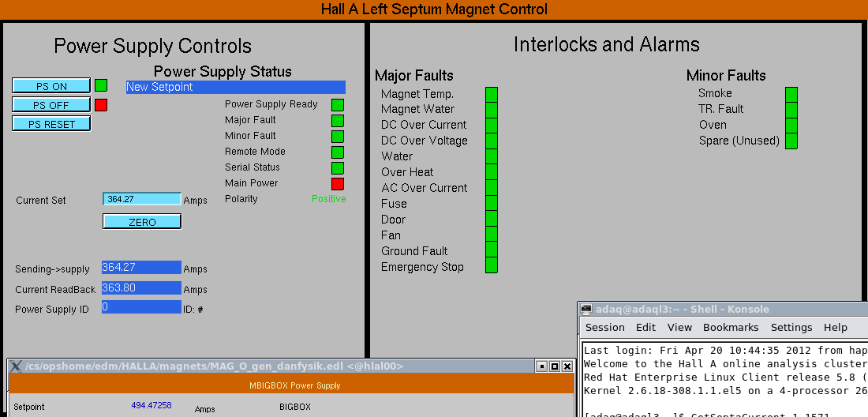
Task: Click the Door interlock indicator
Action: coord(492,218)
